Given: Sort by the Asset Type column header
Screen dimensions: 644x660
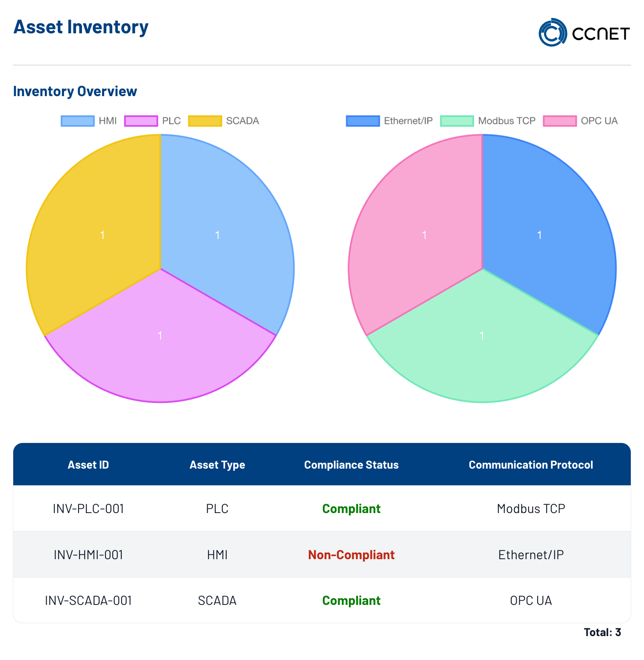Looking at the screenshot, I should (x=217, y=465).
